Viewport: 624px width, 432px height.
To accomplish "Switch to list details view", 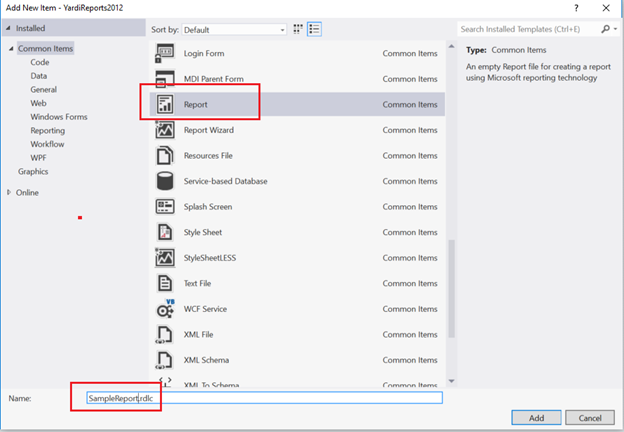I will [x=314, y=30].
